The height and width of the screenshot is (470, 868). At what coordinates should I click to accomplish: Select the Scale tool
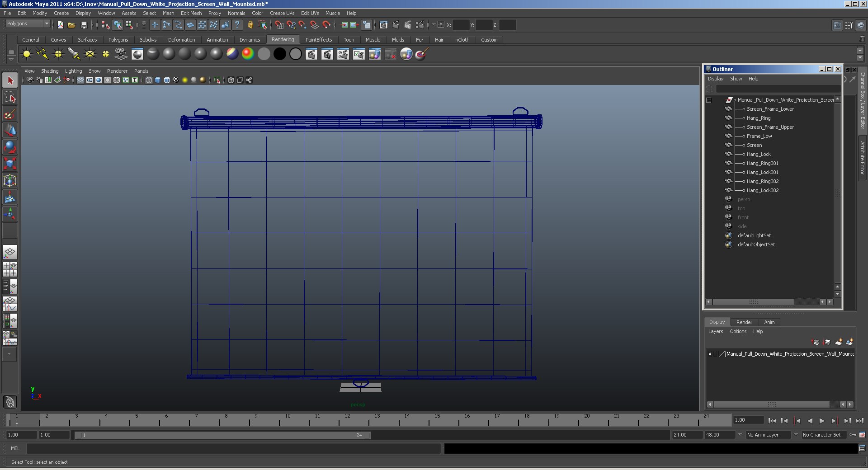click(x=10, y=163)
